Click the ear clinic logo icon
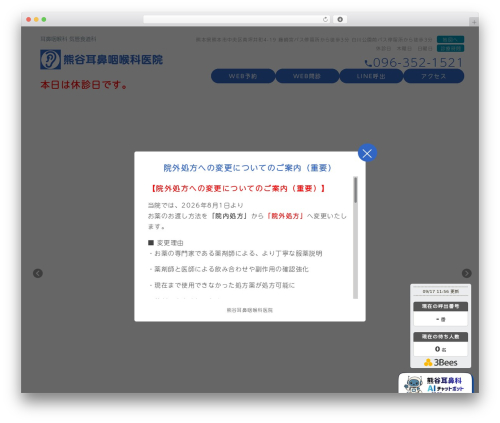 (50, 59)
